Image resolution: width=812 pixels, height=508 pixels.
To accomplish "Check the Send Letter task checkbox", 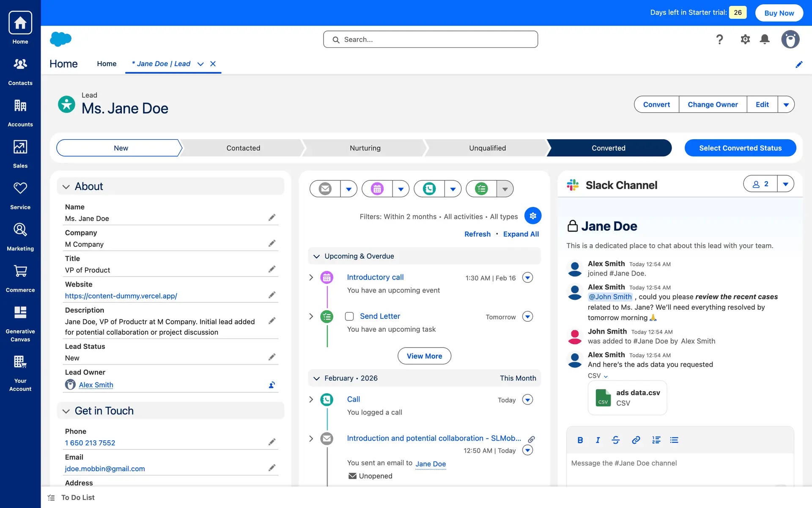I will point(349,316).
